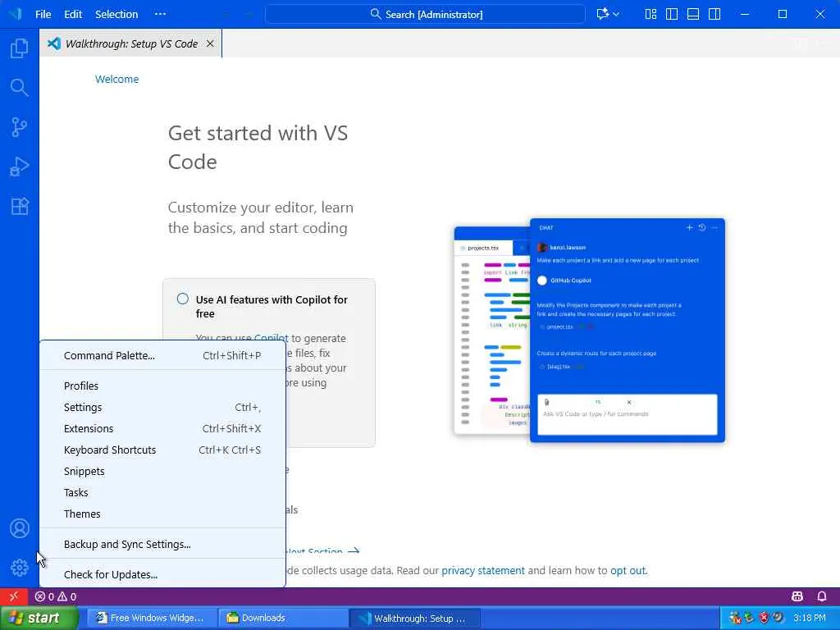This screenshot has width=840, height=630.
Task: Click the 3:18 PM system clock
Action: coord(810,618)
